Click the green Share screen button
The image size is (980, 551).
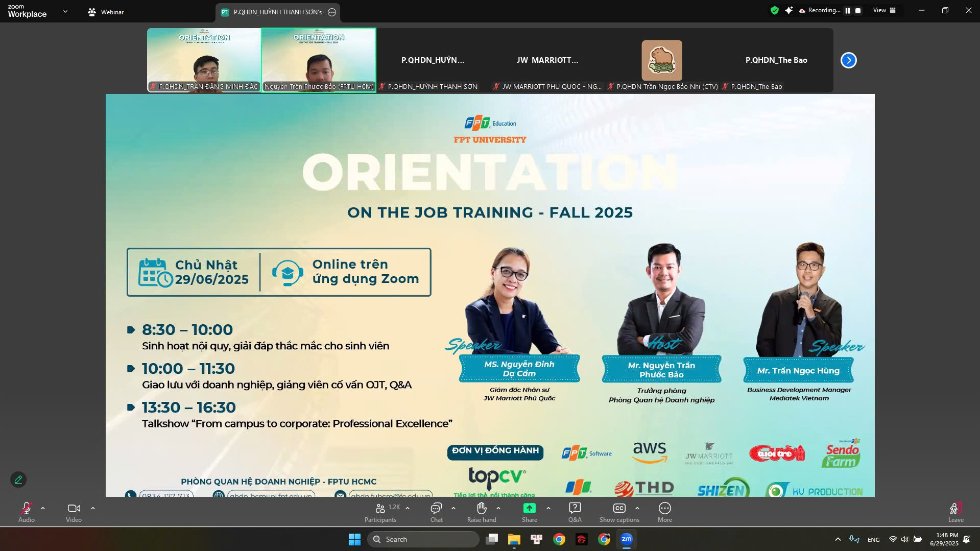530,512
